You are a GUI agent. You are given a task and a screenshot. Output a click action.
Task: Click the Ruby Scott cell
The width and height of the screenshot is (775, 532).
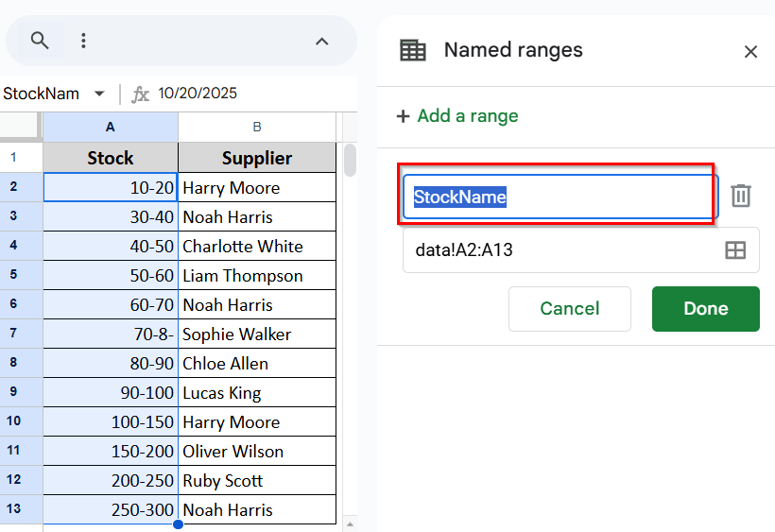(257, 480)
